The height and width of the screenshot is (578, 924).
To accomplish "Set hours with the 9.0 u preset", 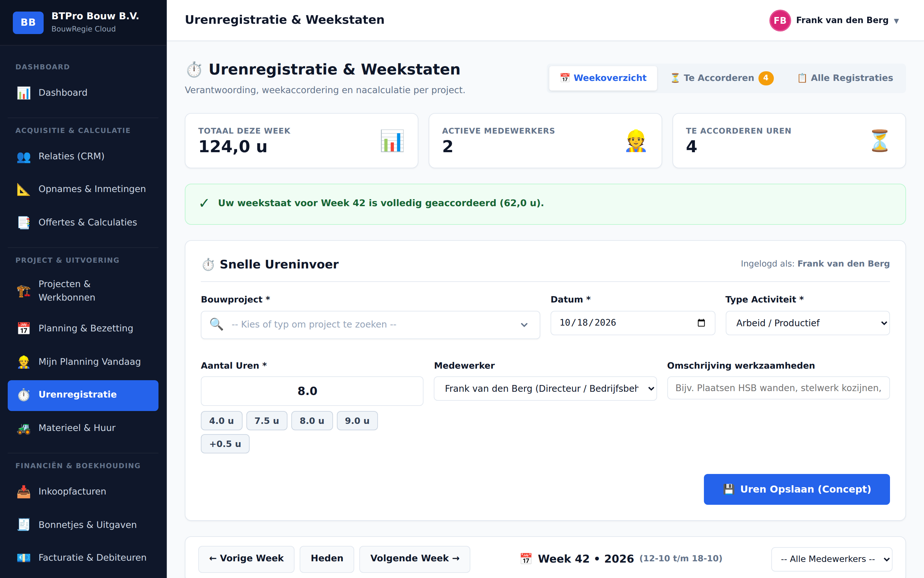I will pyautogui.click(x=357, y=421).
